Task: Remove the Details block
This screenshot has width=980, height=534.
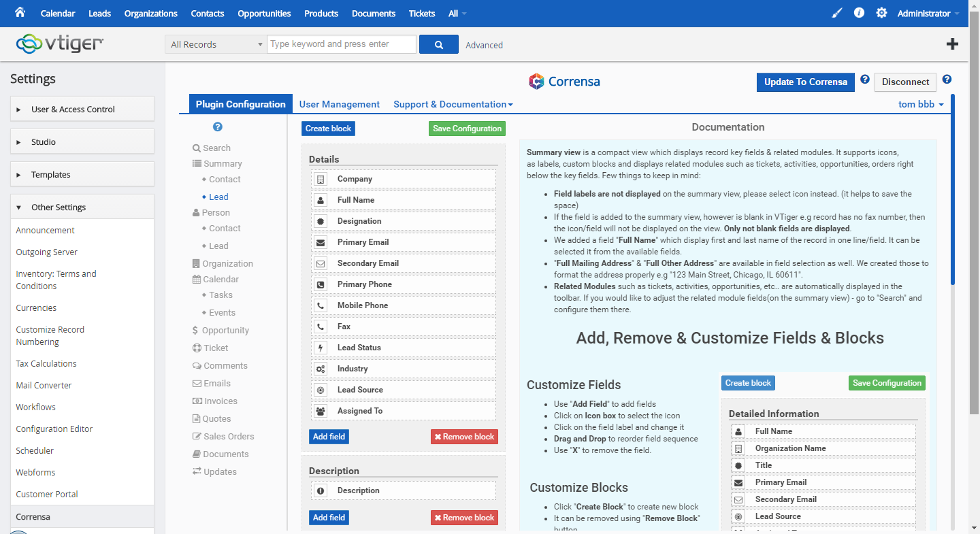Action: [464, 437]
